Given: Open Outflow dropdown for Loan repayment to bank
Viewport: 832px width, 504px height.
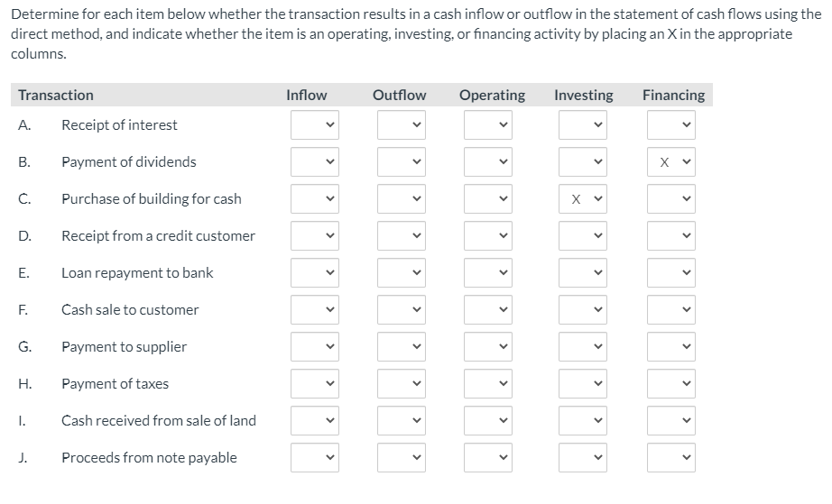Looking at the screenshot, I should (401, 273).
